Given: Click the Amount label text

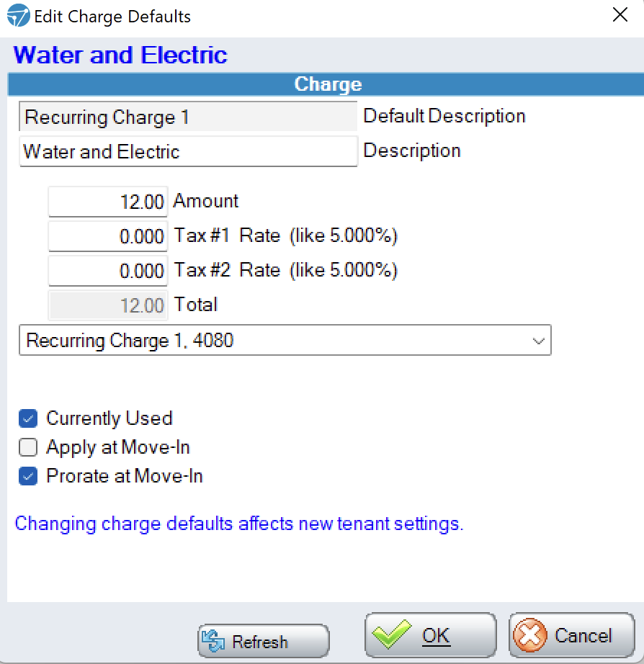Looking at the screenshot, I should click(206, 201).
